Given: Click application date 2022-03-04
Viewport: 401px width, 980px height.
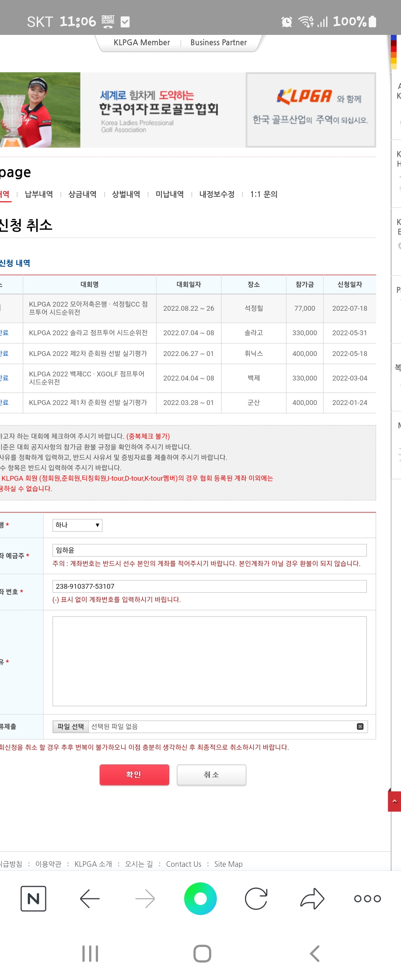Looking at the screenshot, I should point(350,378).
